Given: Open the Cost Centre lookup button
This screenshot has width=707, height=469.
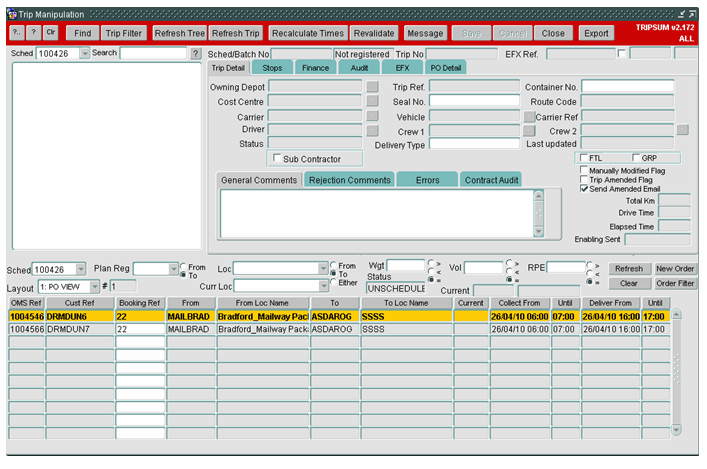Looking at the screenshot, I should pyautogui.click(x=372, y=101).
